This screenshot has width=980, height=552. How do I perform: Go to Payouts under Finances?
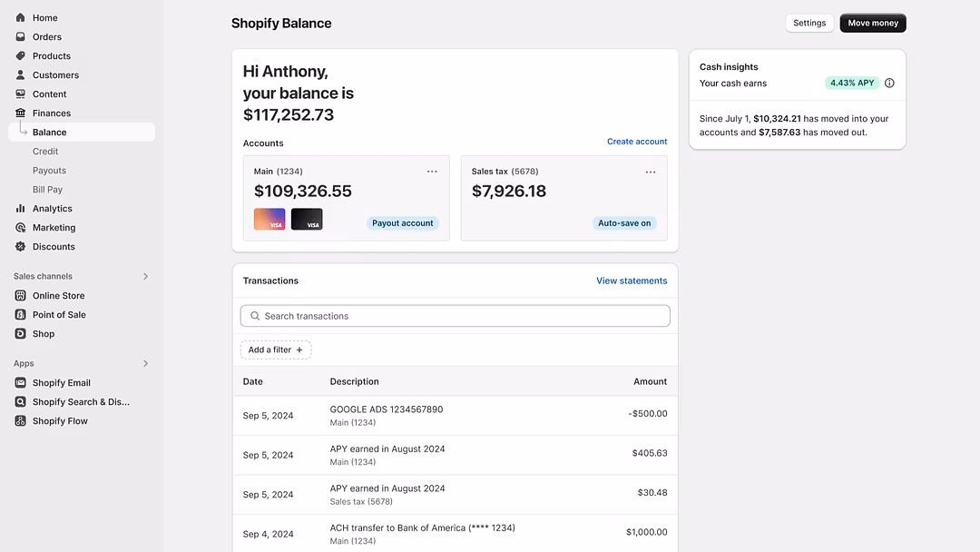pyautogui.click(x=49, y=170)
